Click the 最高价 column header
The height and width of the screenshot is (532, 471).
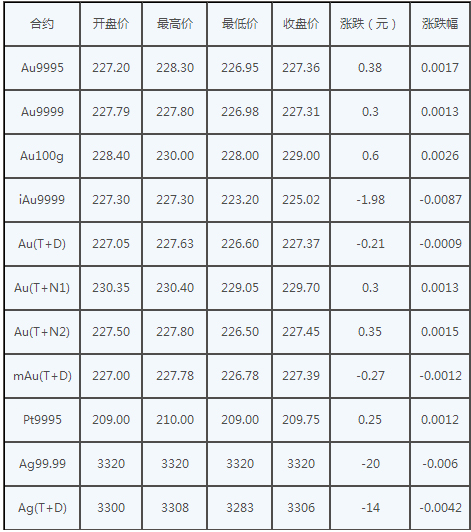click(175, 24)
